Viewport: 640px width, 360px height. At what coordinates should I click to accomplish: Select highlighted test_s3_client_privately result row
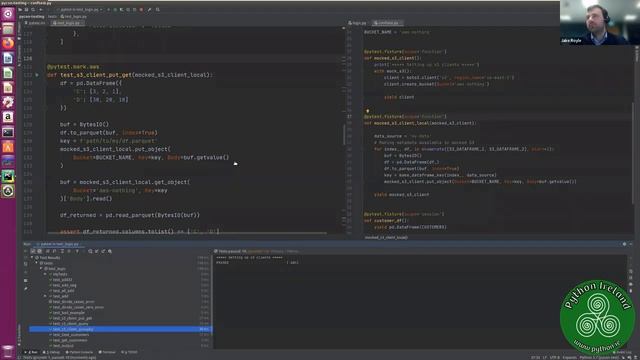[120, 329]
